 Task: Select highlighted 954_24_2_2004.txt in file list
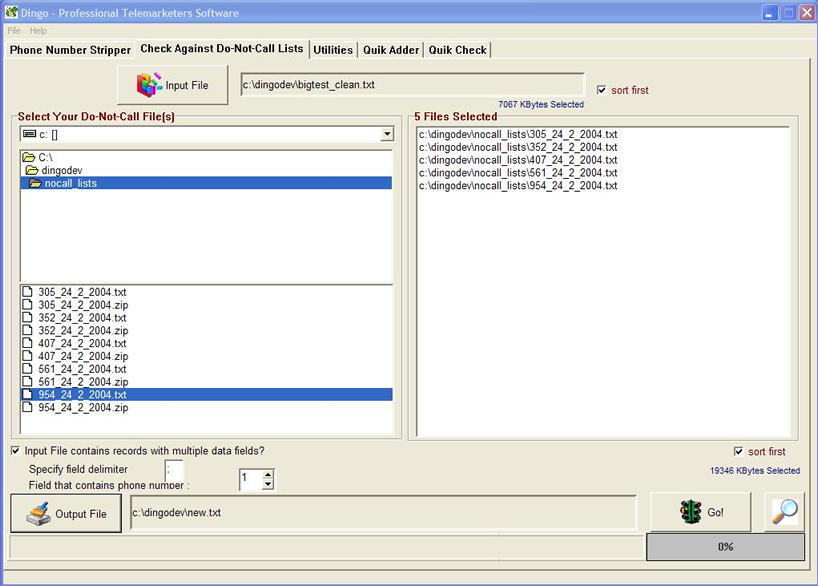coord(207,394)
